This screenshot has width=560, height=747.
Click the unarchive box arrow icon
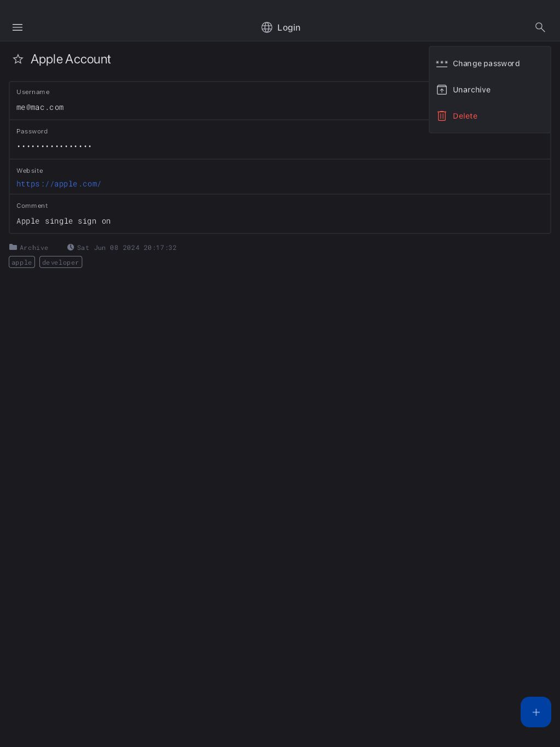(442, 90)
